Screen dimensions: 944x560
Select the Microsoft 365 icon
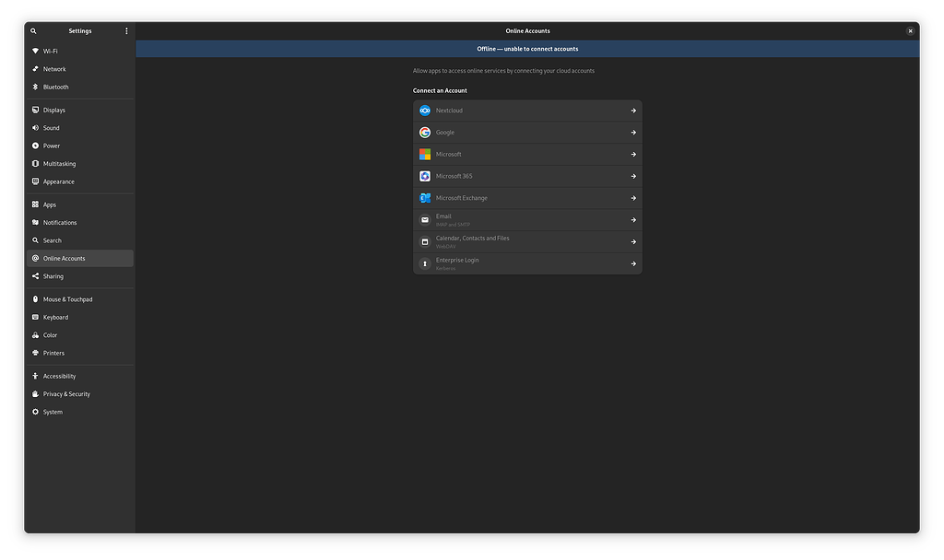tap(424, 176)
